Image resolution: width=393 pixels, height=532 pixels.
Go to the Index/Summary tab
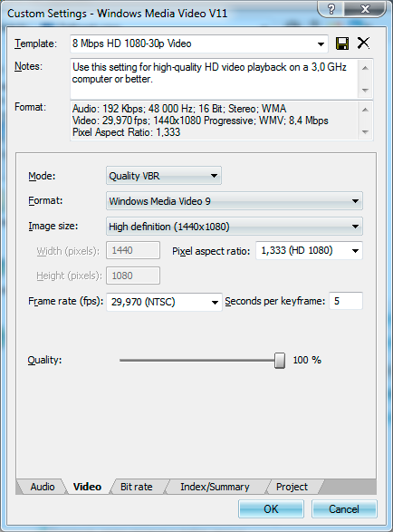[x=215, y=487]
